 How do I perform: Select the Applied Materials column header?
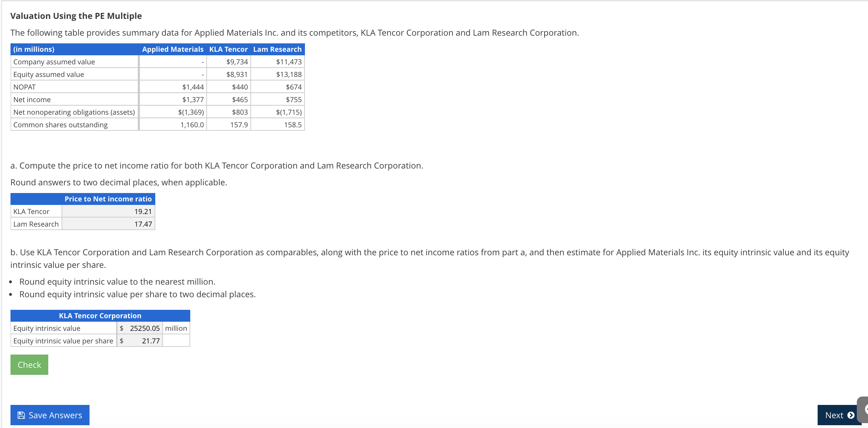(173, 49)
